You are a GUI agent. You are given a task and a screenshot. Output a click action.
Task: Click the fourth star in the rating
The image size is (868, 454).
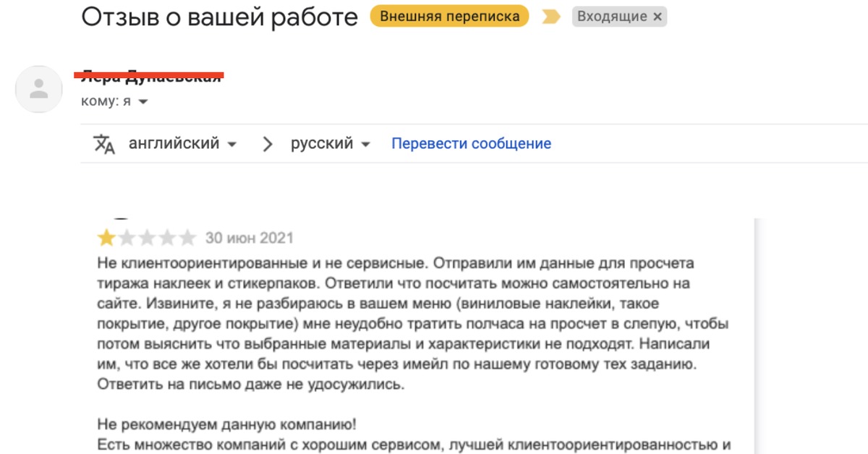point(167,238)
